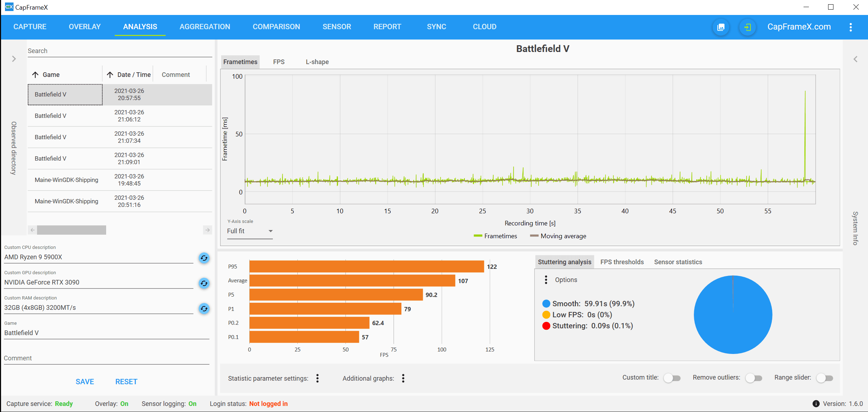
Task: Click the 'Ready' capture service status
Action: 64,404
